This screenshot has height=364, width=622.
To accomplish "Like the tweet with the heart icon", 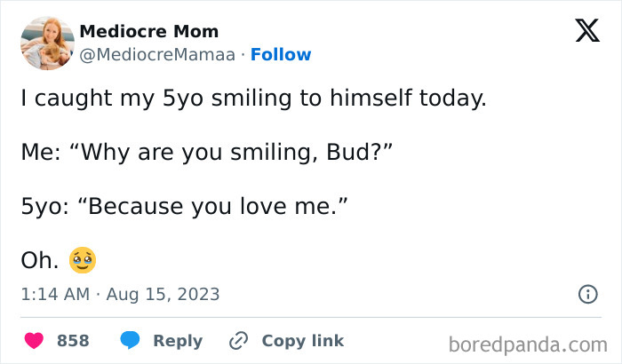I will coord(35,340).
